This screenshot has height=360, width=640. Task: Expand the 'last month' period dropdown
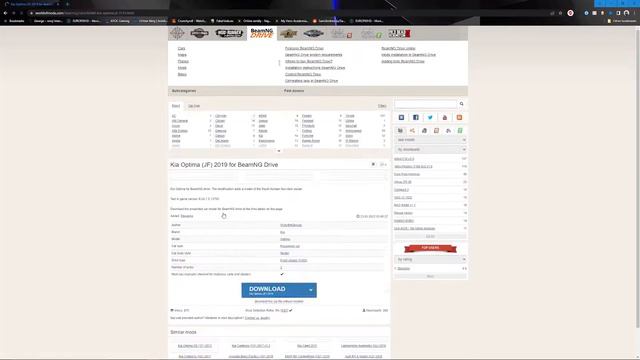tap(430, 140)
